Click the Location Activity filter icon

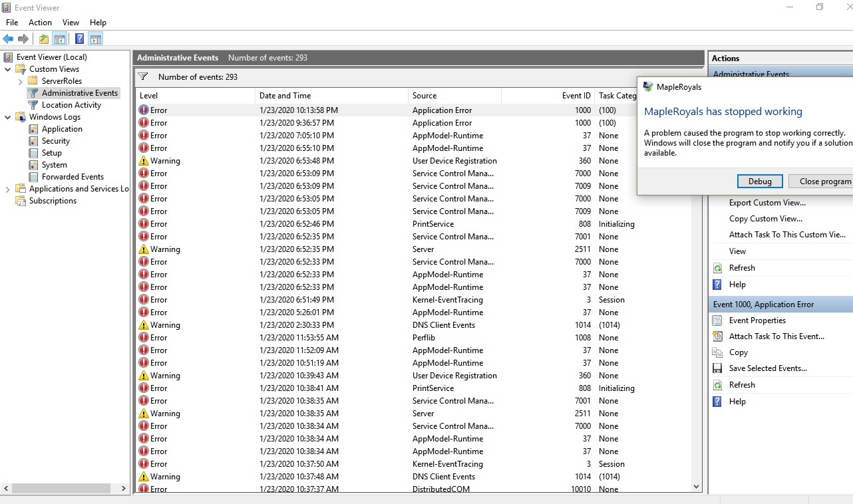click(33, 105)
